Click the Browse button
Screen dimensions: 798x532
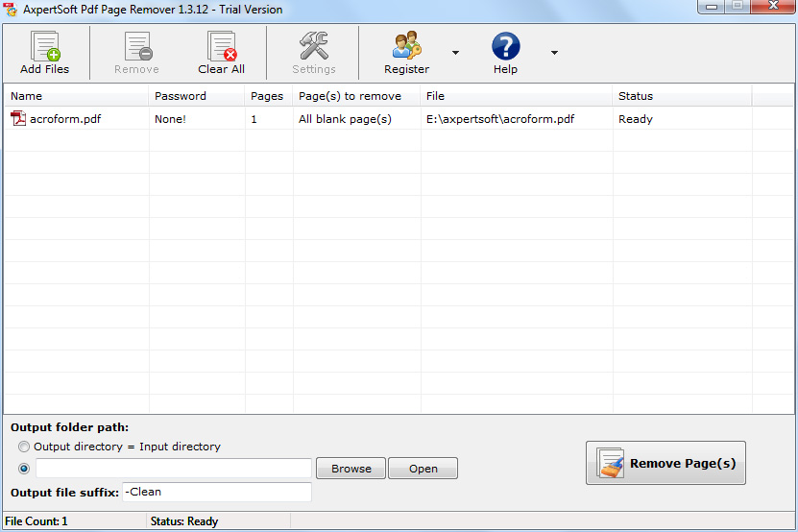(351, 469)
